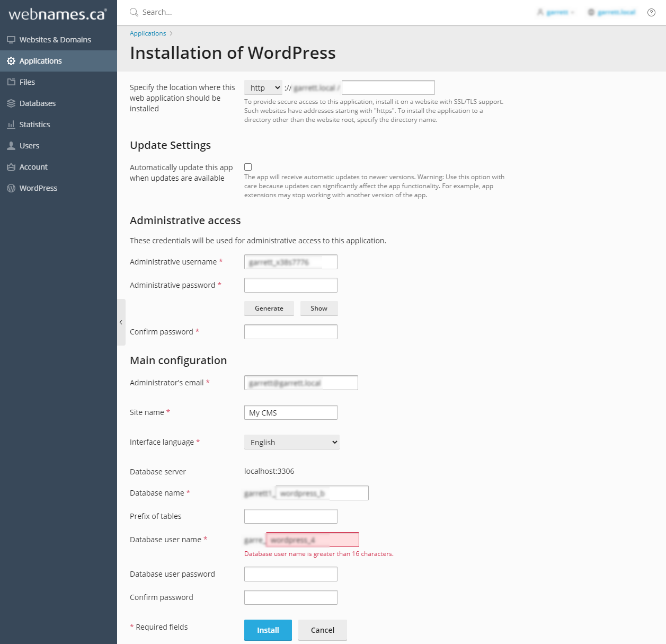Click the 'Database user name is greater than 16 characters' error
The image size is (666, 644).
click(319, 554)
